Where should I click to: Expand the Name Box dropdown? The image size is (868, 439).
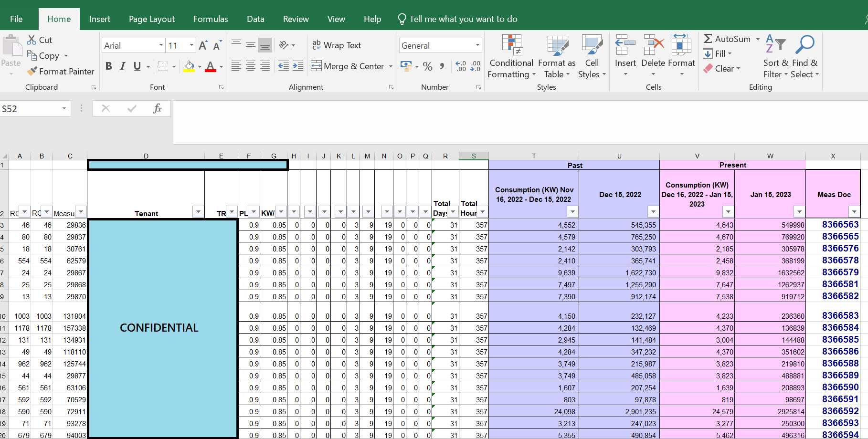64,109
